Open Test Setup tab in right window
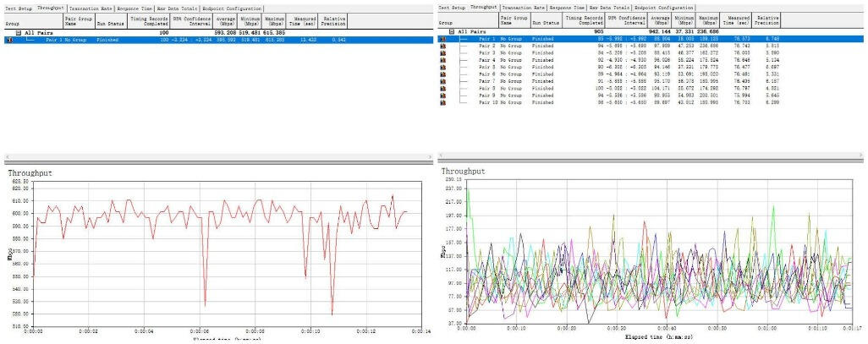 [x=452, y=8]
